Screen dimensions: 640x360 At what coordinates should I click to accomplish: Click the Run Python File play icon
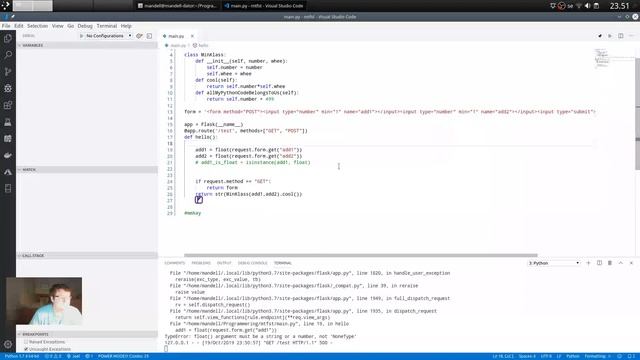click(x=610, y=36)
